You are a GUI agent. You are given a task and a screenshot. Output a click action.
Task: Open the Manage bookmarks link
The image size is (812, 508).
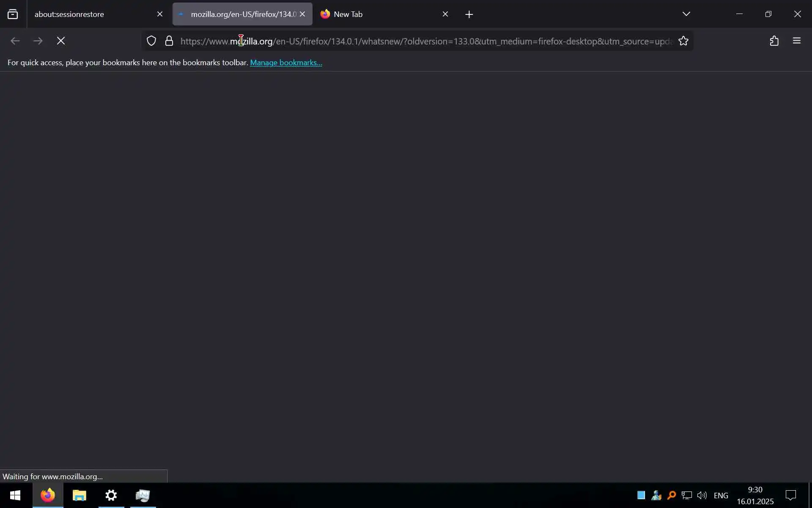click(286, 63)
